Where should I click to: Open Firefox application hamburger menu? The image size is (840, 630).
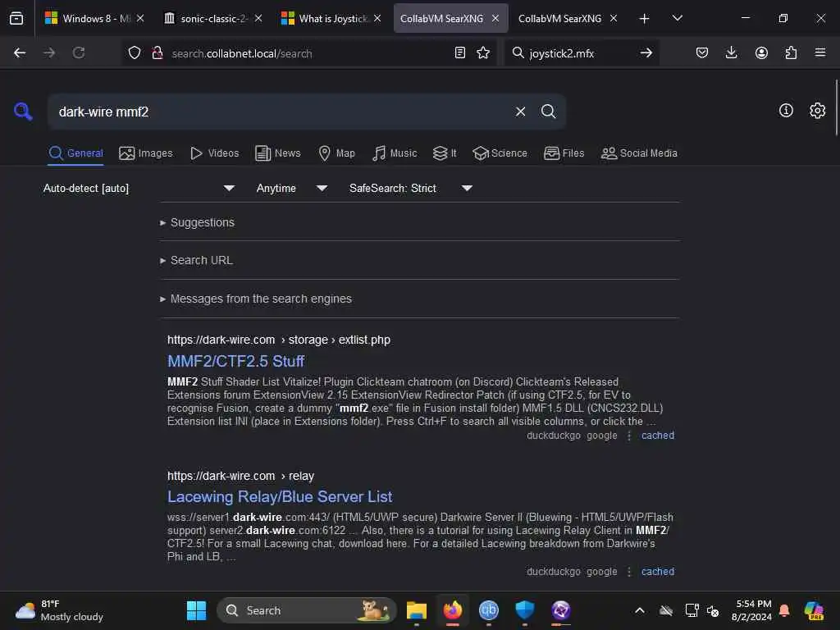click(820, 53)
